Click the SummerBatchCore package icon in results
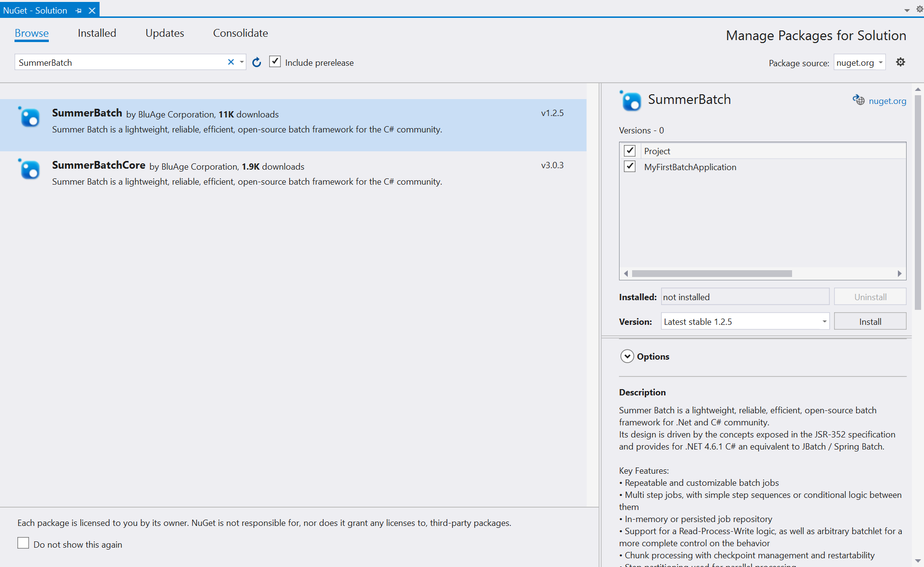Image resolution: width=924 pixels, height=567 pixels. [29, 169]
